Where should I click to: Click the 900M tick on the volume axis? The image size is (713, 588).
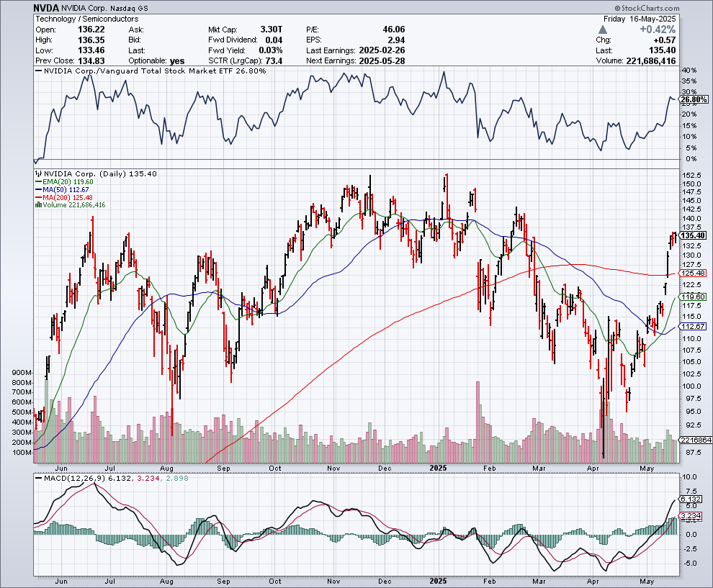point(22,372)
